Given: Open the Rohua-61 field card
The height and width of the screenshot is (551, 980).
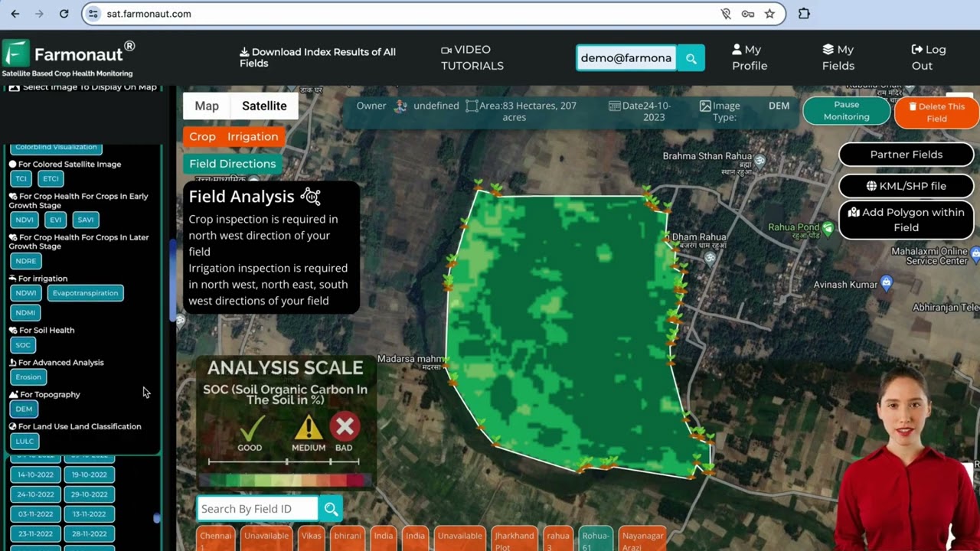Looking at the screenshot, I should coord(595,538).
